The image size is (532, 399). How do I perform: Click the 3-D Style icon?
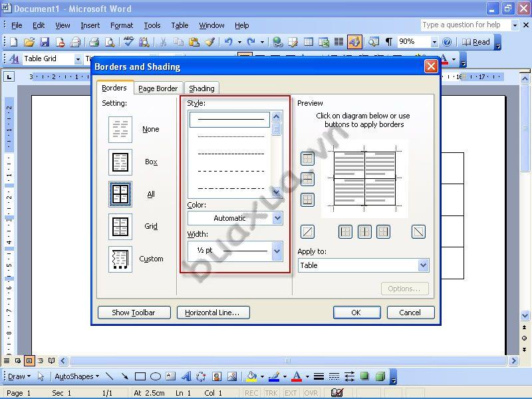380,376
